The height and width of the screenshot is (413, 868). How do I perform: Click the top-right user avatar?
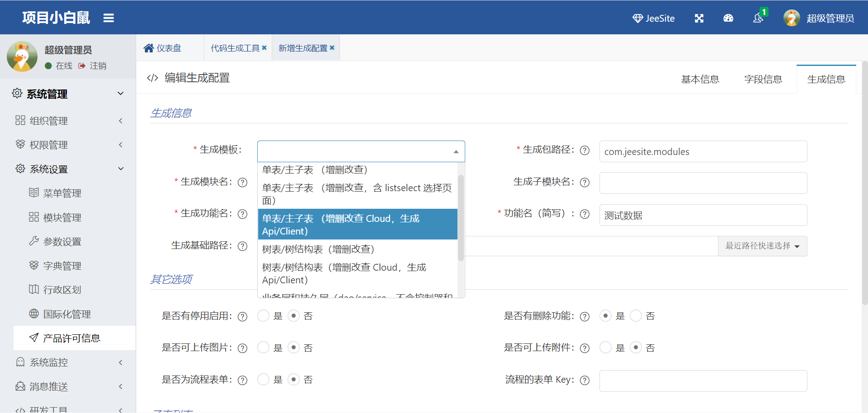(x=792, y=18)
